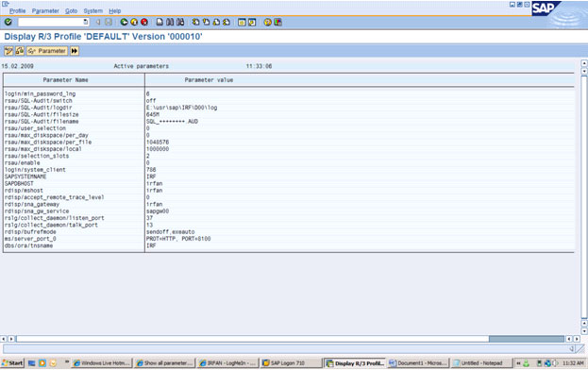Click the sendoff,exeauto value
This screenshot has width=588, height=370.
[170, 231]
